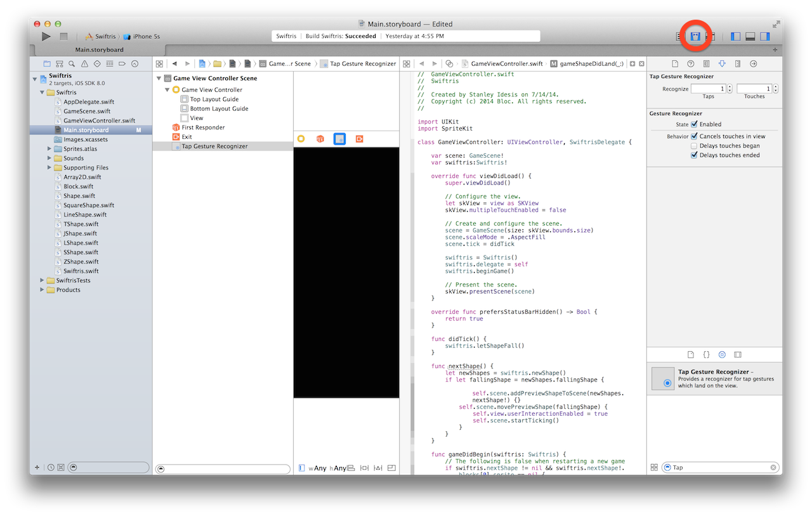The image size is (812, 516).
Task: Expand the Sounds folder
Action: click(x=49, y=158)
